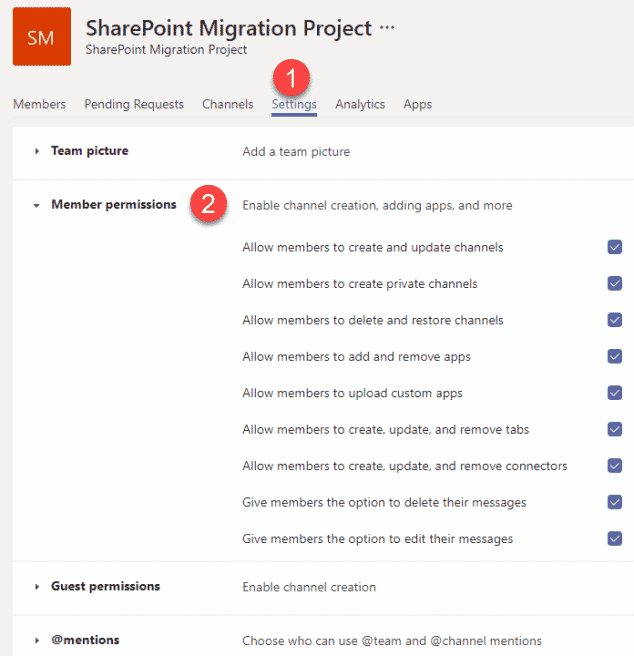
Task: Expand the Team picture section arrow
Action: (x=37, y=151)
